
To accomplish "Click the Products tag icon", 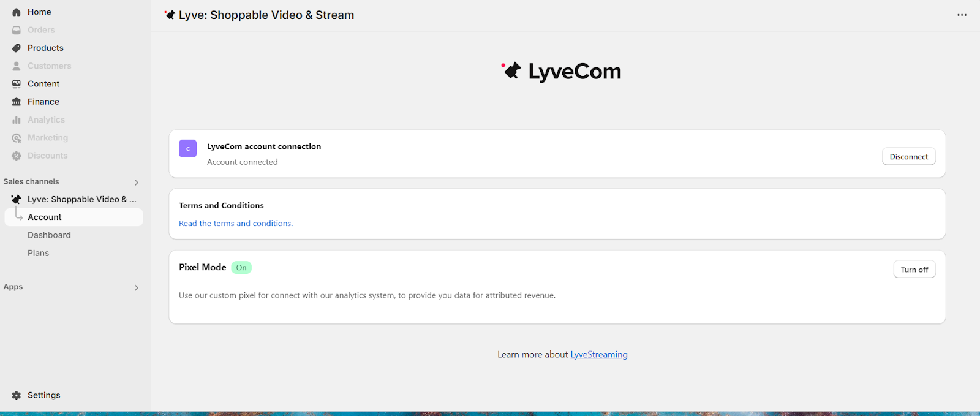I will (x=17, y=48).
